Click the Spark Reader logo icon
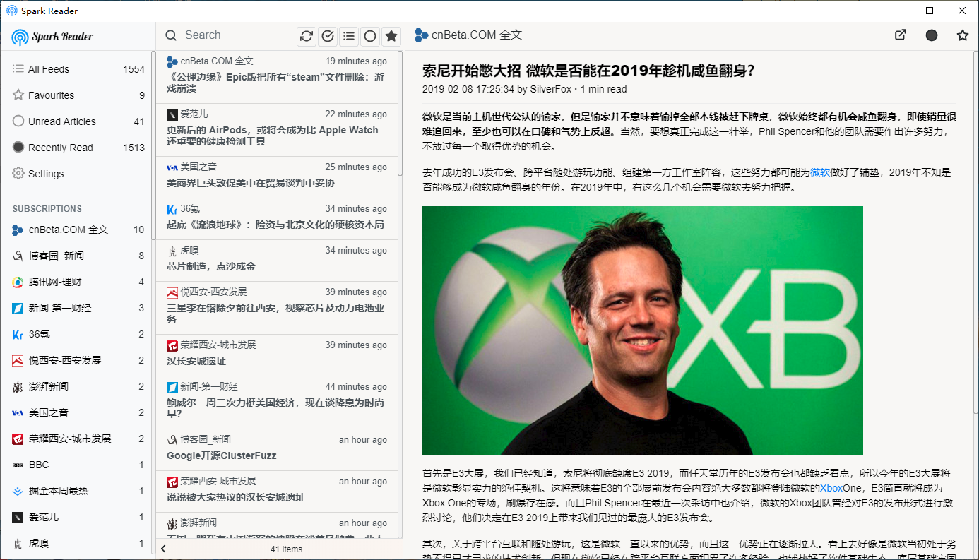 coord(20,37)
